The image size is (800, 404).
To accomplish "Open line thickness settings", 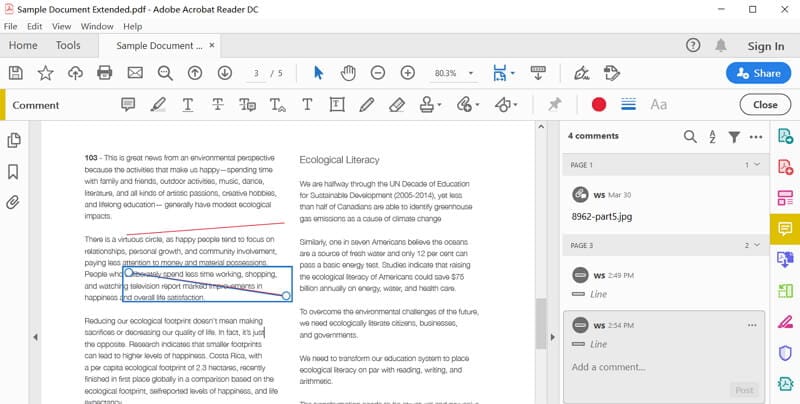I will coord(629,105).
